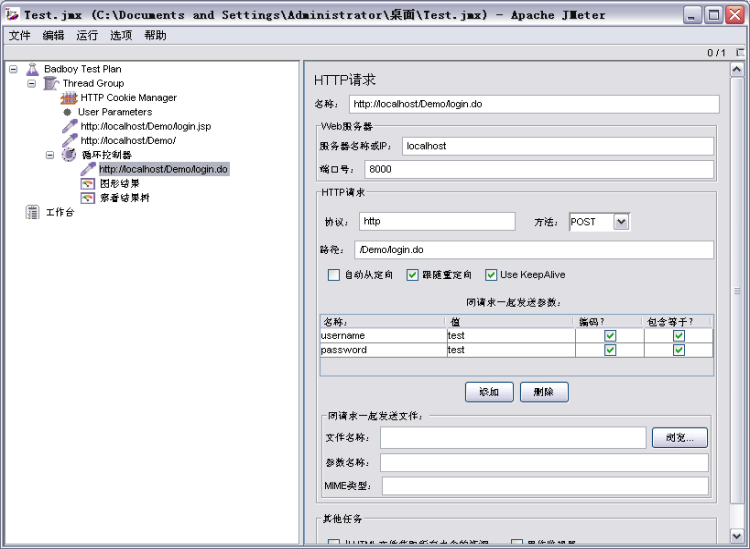Toggle the encode checkbox for username row
750x549 pixels.
(610, 336)
